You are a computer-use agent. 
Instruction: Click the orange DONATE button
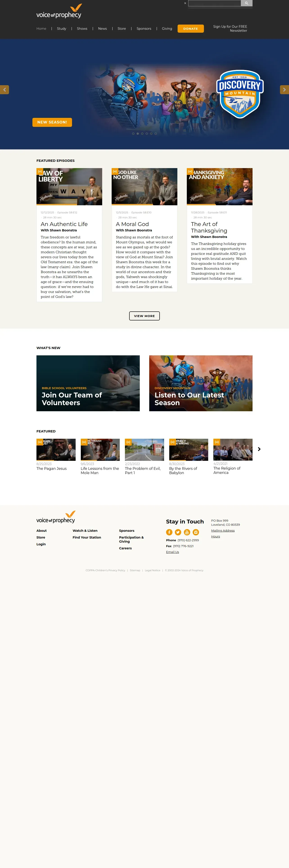pyautogui.click(x=191, y=29)
